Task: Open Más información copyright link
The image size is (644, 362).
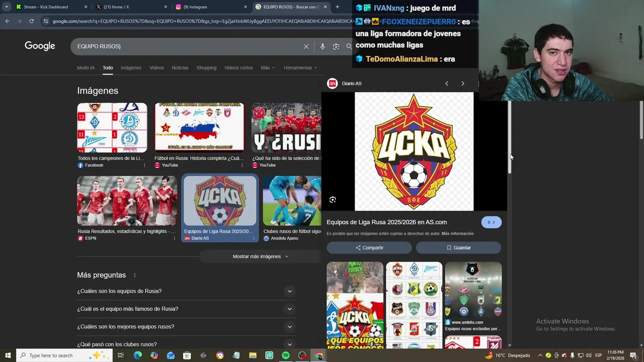Action: [457, 234]
